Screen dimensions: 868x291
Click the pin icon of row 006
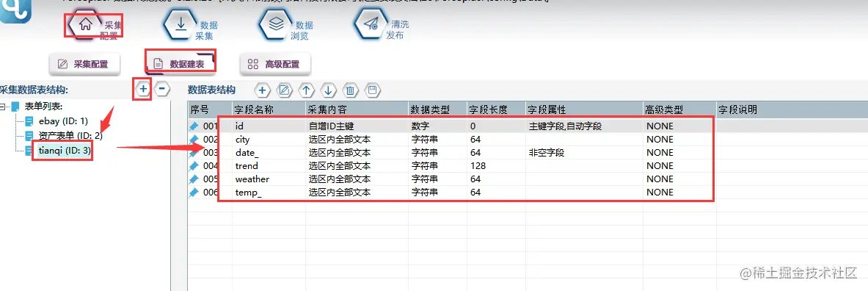[x=194, y=193]
